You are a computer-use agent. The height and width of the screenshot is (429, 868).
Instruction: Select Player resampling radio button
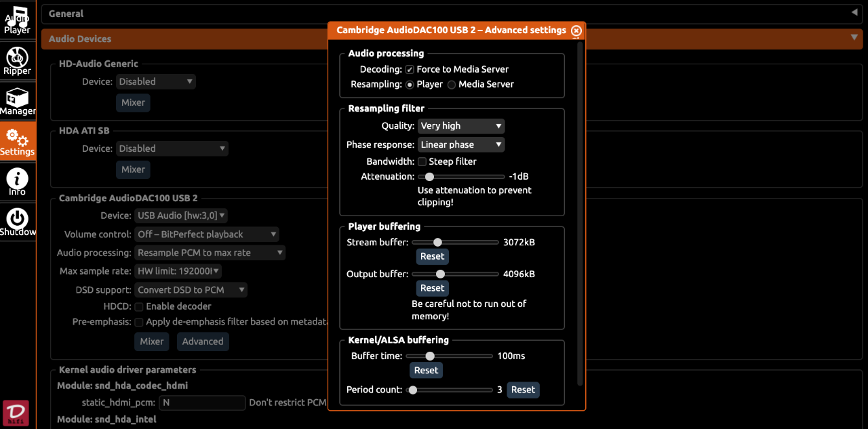click(410, 85)
